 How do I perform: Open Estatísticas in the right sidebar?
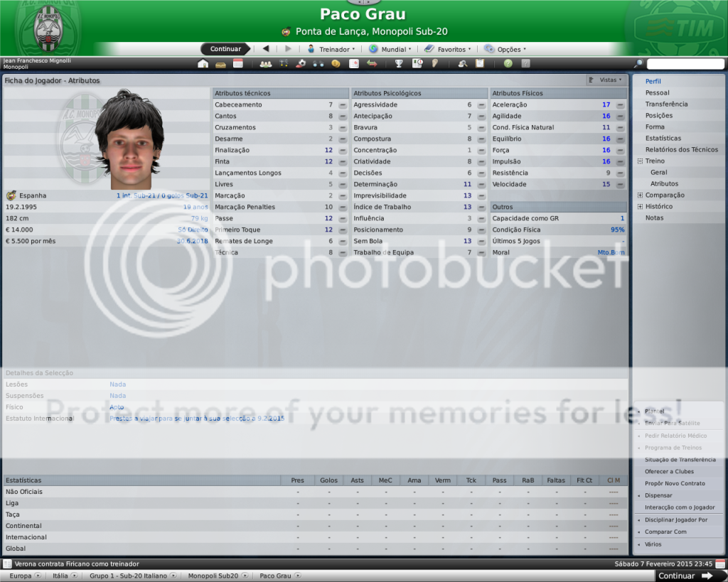pyautogui.click(x=663, y=139)
